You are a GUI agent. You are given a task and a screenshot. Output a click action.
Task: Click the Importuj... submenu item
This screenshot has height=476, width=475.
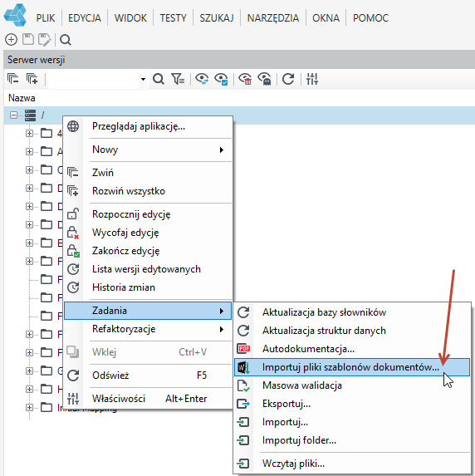[352, 422]
